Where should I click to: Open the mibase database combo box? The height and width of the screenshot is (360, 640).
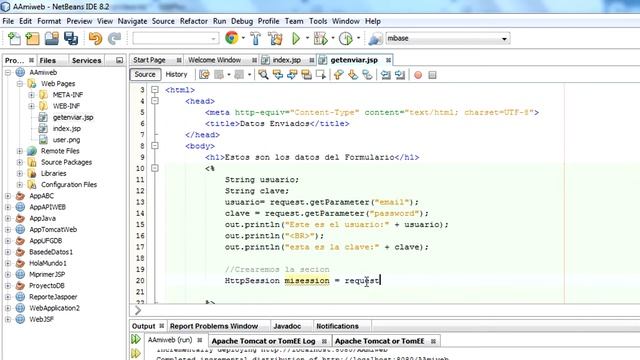click(448, 38)
